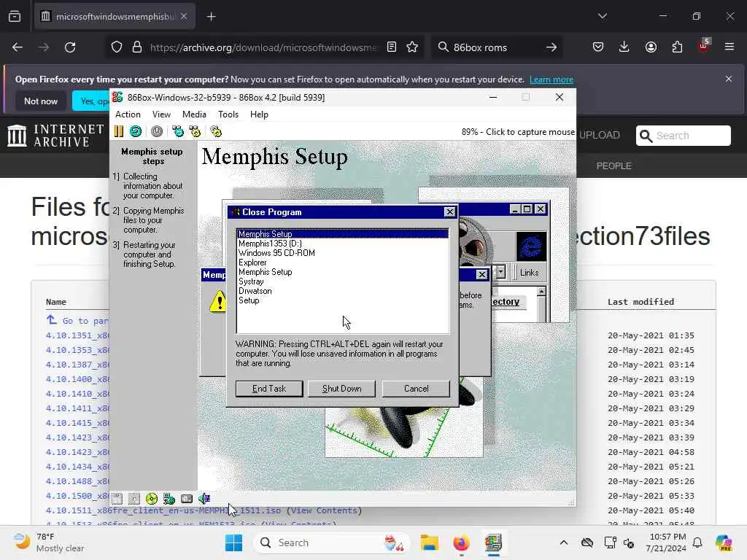Show hidden system tray icons

[x=564, y=542]
